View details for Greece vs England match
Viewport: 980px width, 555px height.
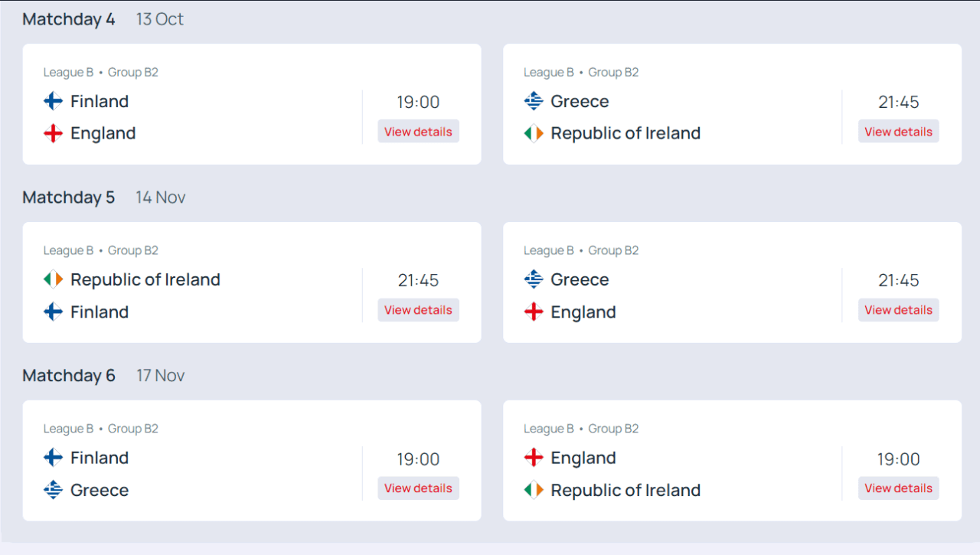tap(898, 310)
